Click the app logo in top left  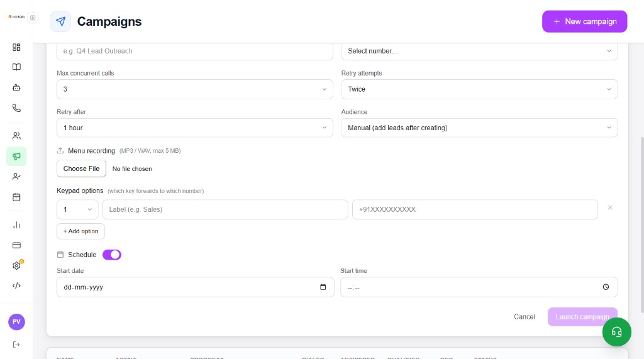pos(16,17)
